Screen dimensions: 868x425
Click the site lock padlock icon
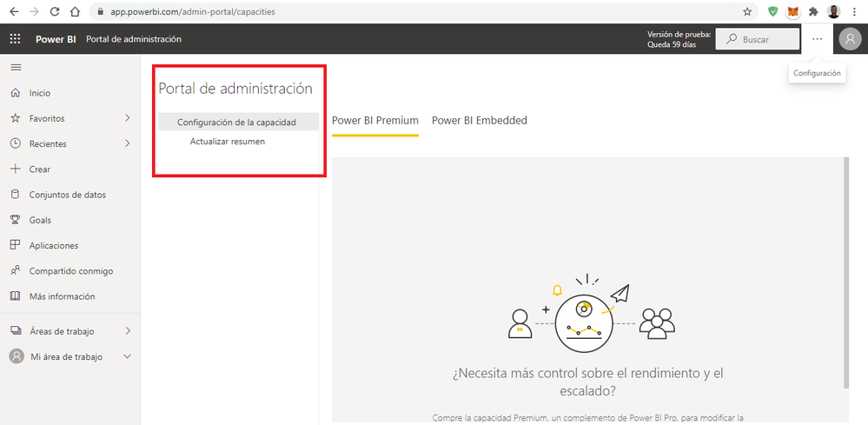coord(100,11)
